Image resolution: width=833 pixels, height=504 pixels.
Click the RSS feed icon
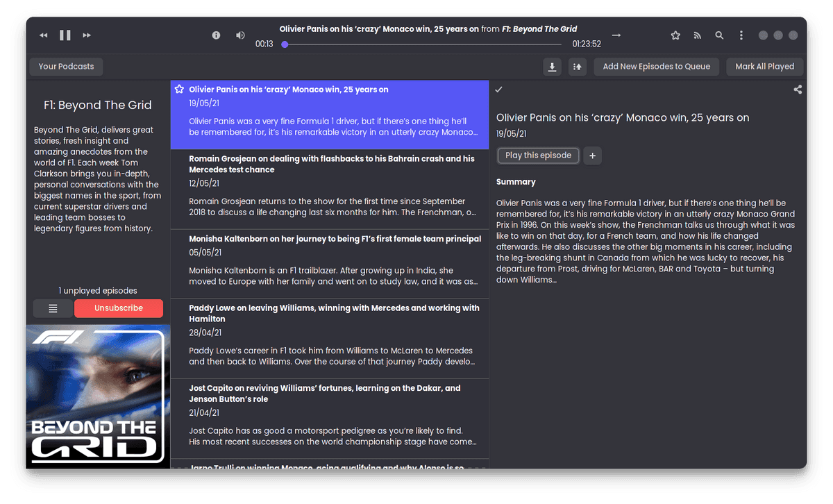pyautogui.click(x=698, y=35)
